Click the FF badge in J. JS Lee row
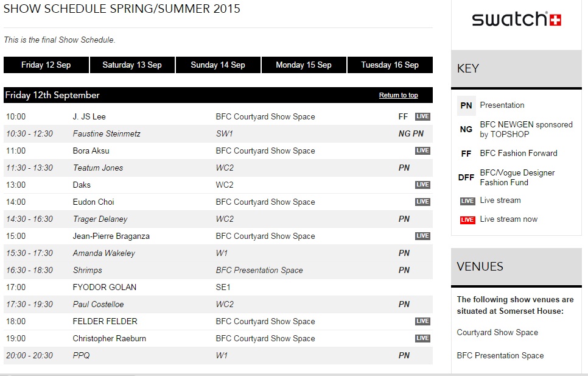 click(x=403, y=116)
